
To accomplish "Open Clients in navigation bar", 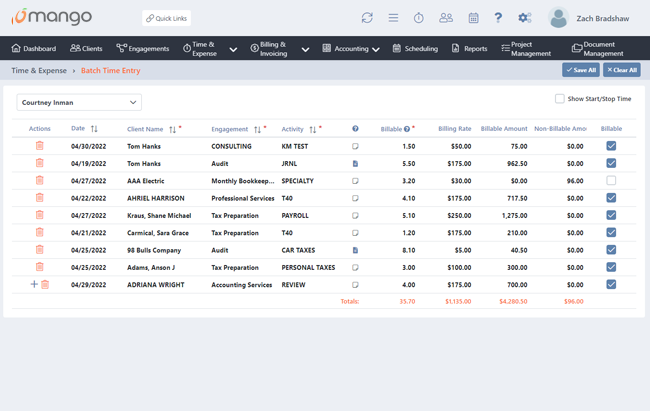I will [86, 49].
